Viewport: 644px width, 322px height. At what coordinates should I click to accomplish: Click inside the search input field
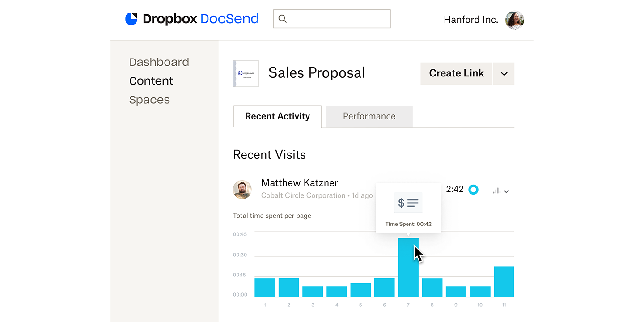tap(338, 19)
